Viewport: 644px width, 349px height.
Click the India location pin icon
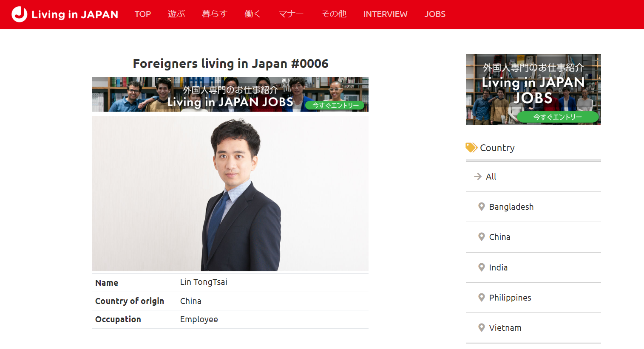482,267
